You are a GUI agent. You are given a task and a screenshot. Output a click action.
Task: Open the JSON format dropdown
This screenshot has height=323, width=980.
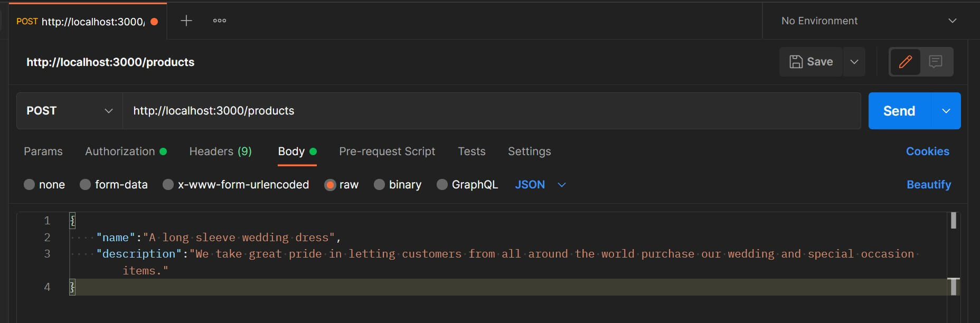coord(540,185)
